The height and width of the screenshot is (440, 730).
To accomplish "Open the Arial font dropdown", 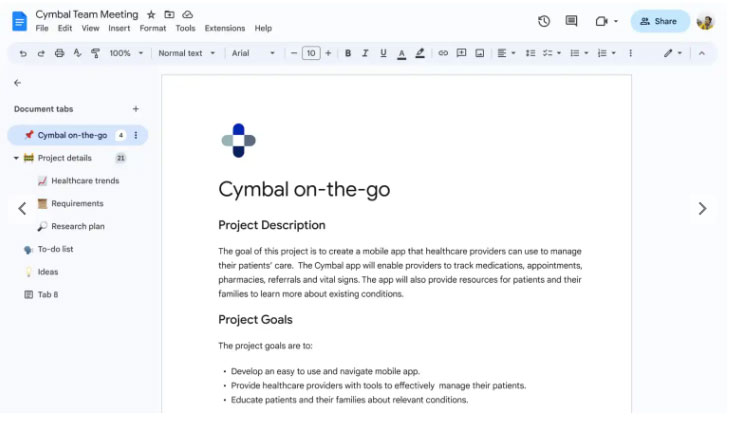I will point(253,53).
